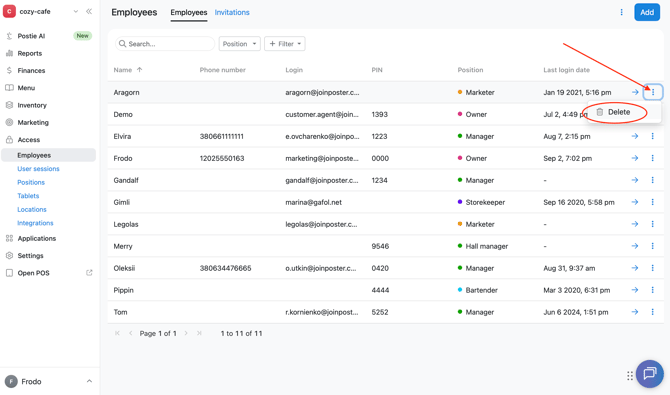Open Tom's employee details arrow
Viewport: 670px width, 395px height.
[x=635, y=312]
